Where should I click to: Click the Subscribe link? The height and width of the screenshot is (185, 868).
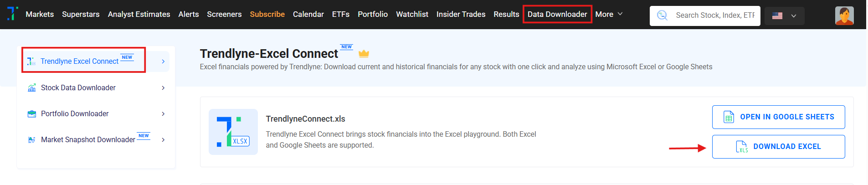267,14
